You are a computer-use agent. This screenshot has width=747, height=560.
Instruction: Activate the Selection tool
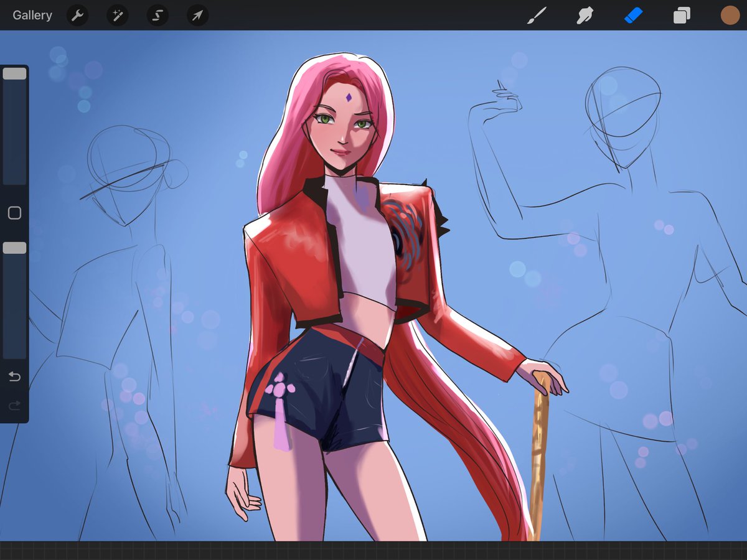coord(157,16)
